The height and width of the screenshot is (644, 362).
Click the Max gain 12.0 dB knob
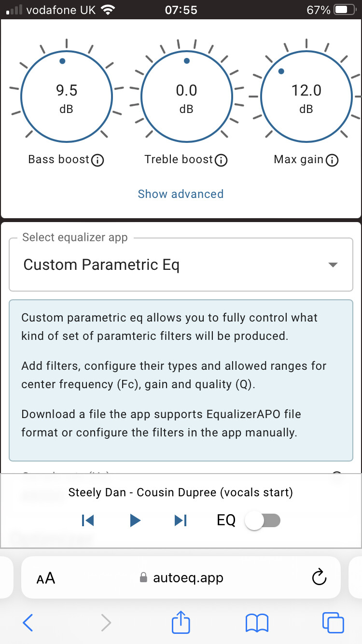[x=306, y=95]
